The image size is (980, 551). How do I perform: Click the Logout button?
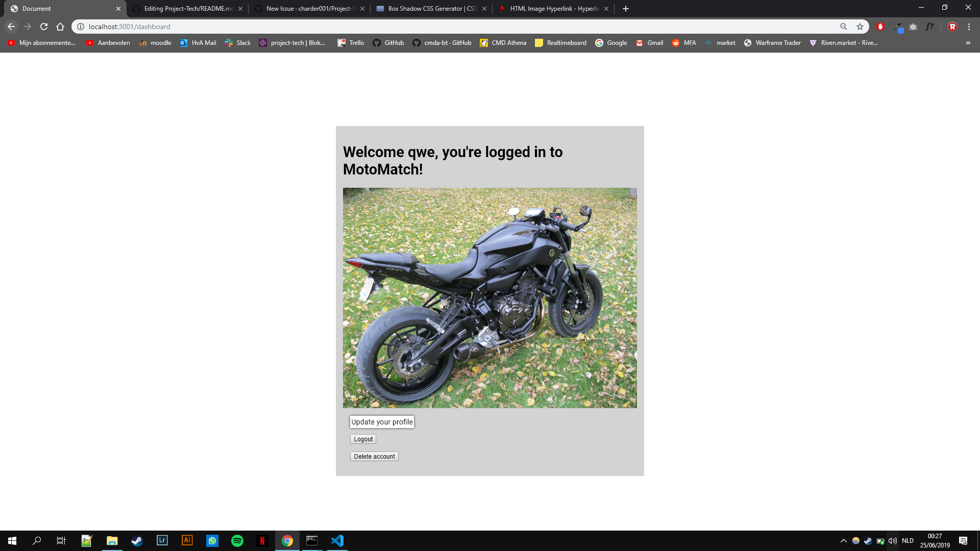[363, 439]
